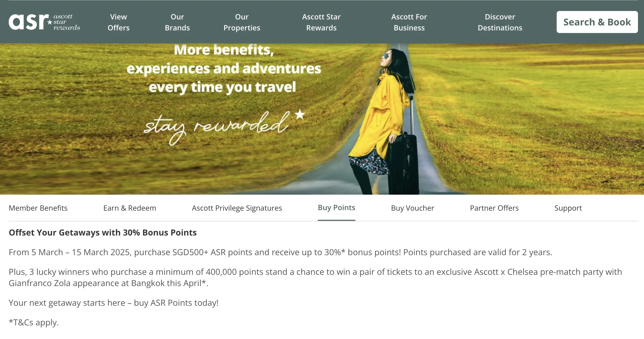Click the active Buy Points tab

click(x=336, y=208)
